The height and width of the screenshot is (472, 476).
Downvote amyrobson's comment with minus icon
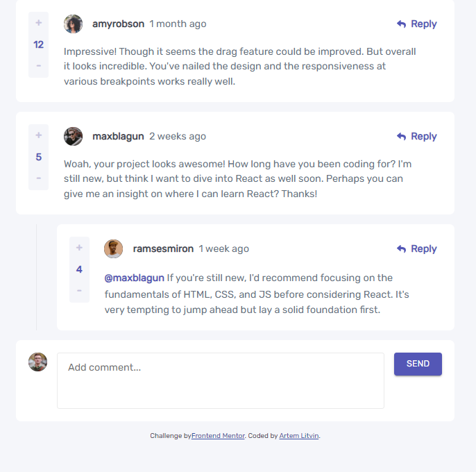click(39, 66)
